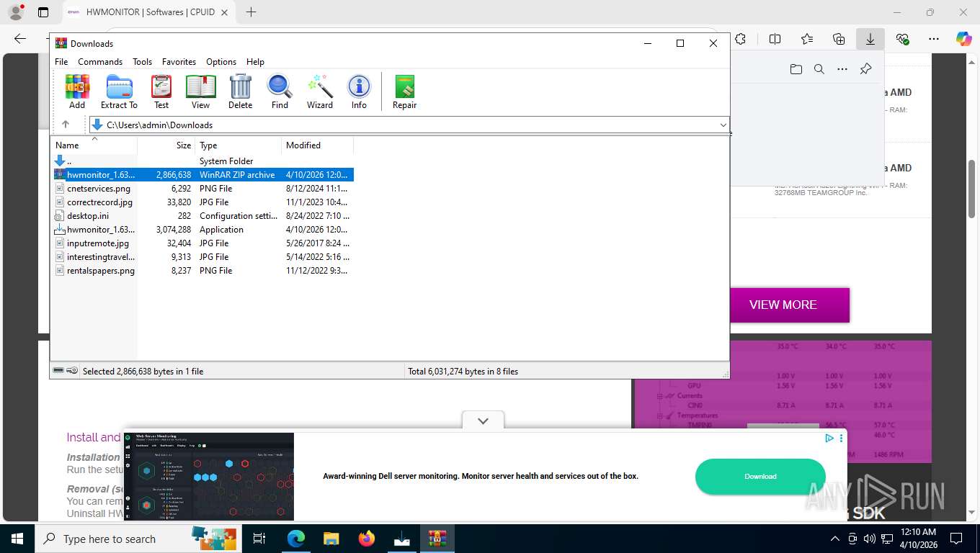Select inputremote.jpg file
This screenshot has height=553, width=980.
click(x=202, y=243)
